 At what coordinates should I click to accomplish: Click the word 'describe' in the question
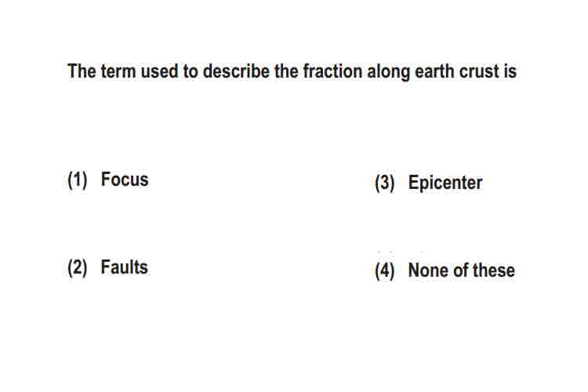tap(236, 71)
